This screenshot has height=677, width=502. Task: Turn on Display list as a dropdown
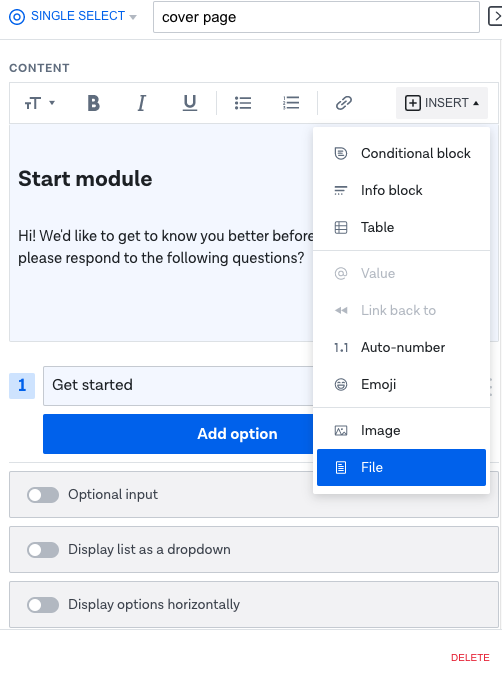(43, 550)
